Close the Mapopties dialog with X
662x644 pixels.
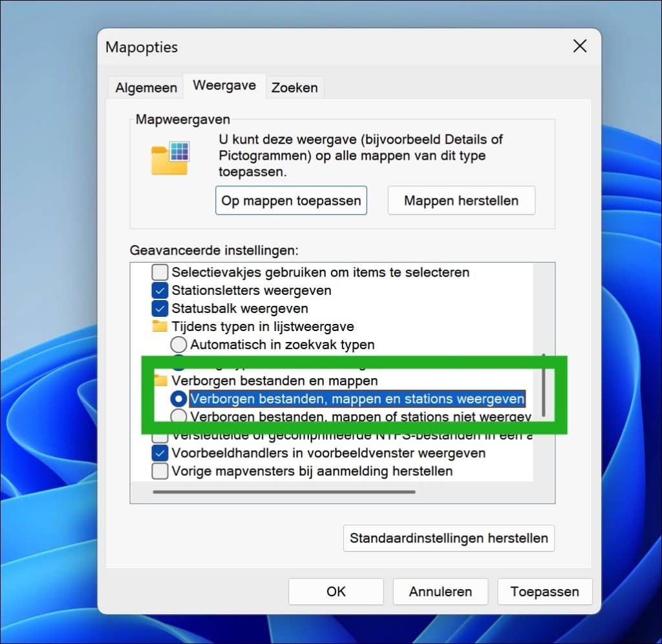(580, 46)
